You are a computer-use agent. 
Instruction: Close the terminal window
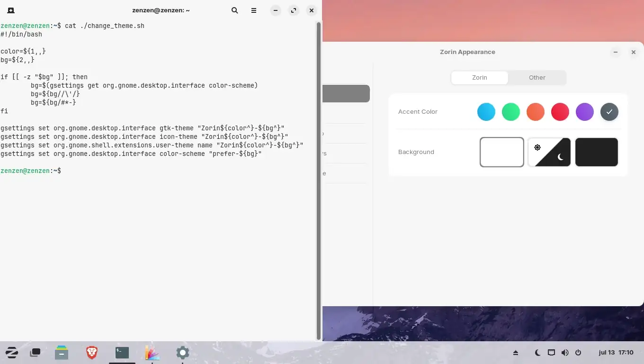point(311,10)
